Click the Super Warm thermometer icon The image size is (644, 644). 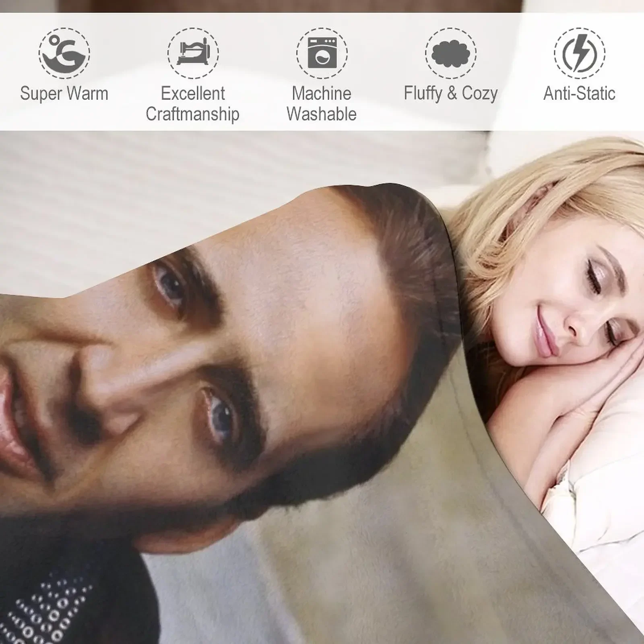coord(64,53)
